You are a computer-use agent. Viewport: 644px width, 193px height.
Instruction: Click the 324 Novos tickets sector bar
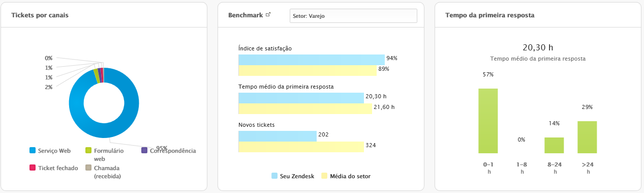[301, 147]
